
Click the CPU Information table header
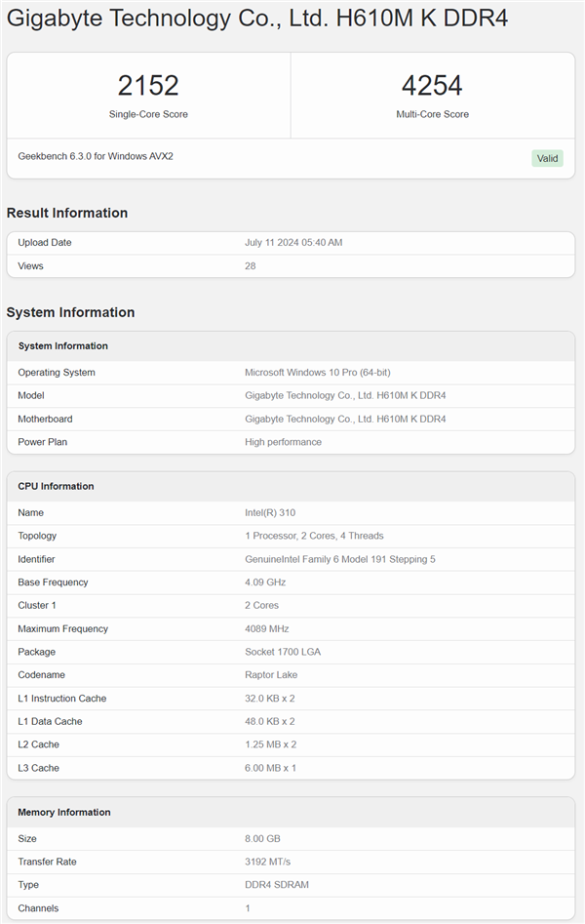pos(57,486)
